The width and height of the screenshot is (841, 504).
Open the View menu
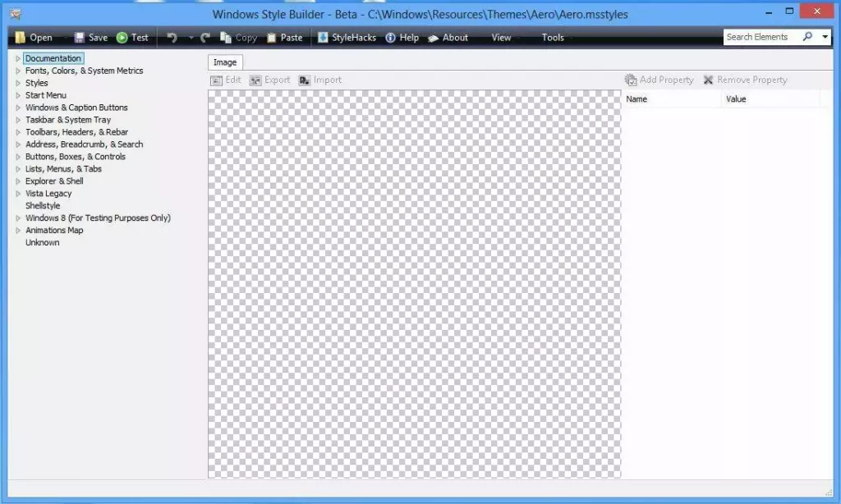(x=501, y=37)
